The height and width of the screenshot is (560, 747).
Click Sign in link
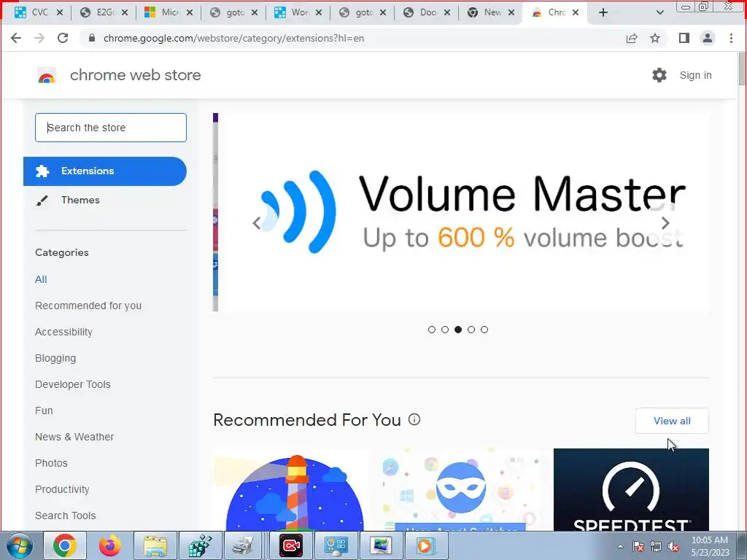(x=695, y=75)
